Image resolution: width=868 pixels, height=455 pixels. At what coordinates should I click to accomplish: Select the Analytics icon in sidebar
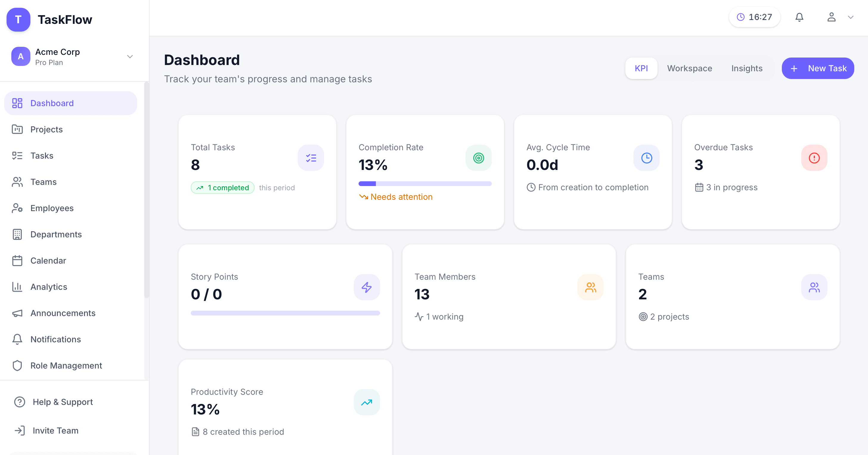click(x=17, y=287)
